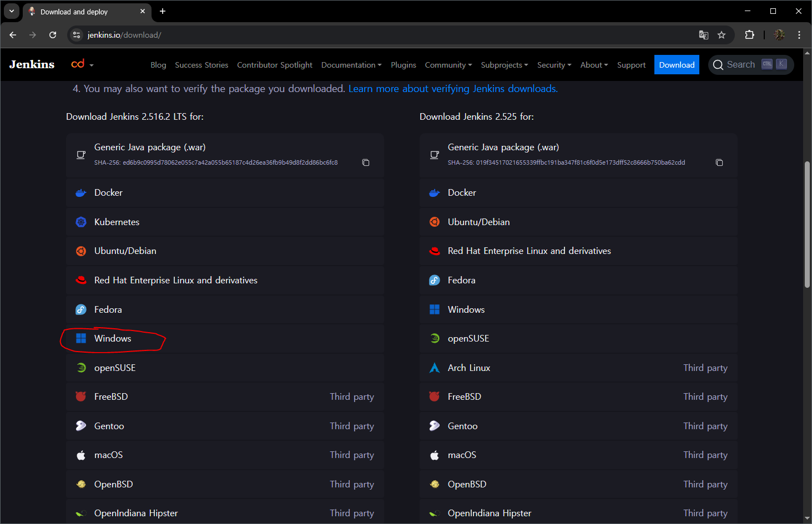Select the Download and deploy tab
Screen dimensions: 812x524
pos(87,12)
